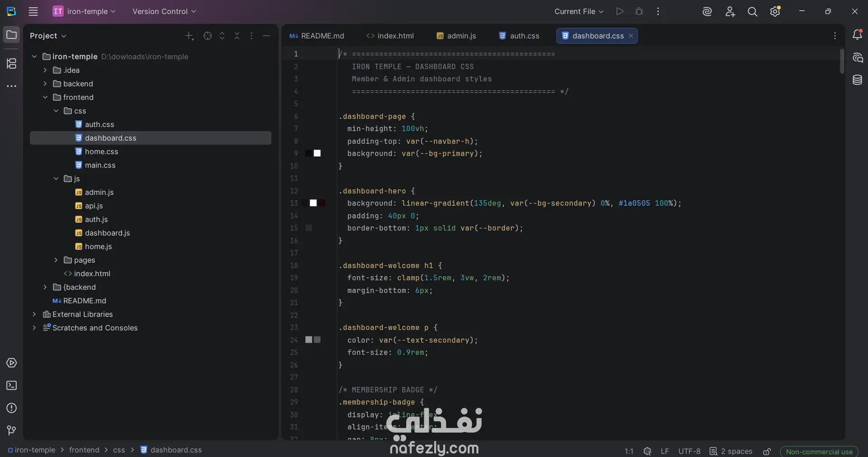This screenshot has width=868, height=457.
Task: Switch to admin.js tab
Action: pos(456,36)
